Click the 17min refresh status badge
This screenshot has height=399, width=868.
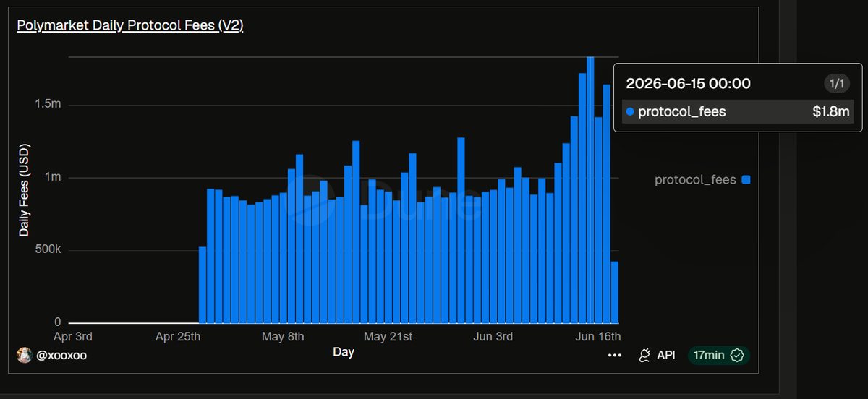(719, 355)
